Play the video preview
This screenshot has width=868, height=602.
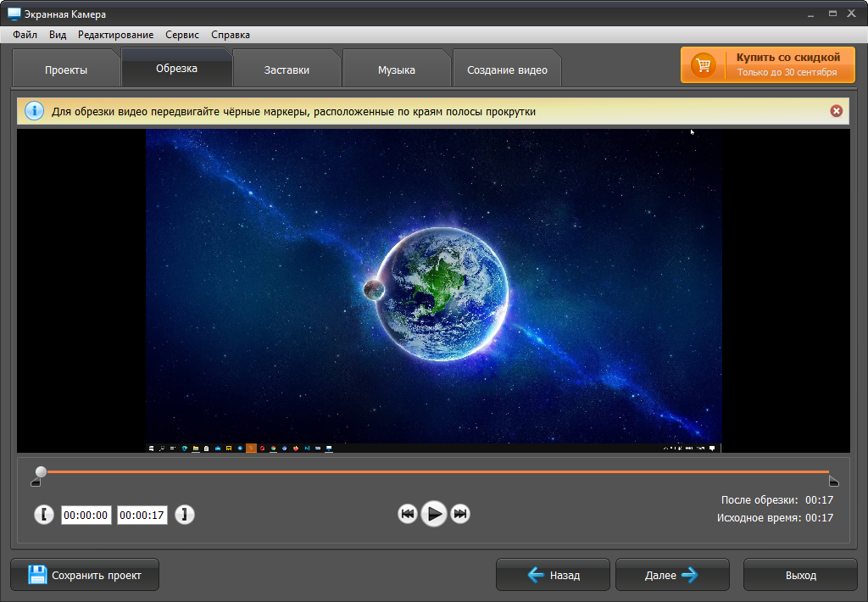click(x=434, y=514)
